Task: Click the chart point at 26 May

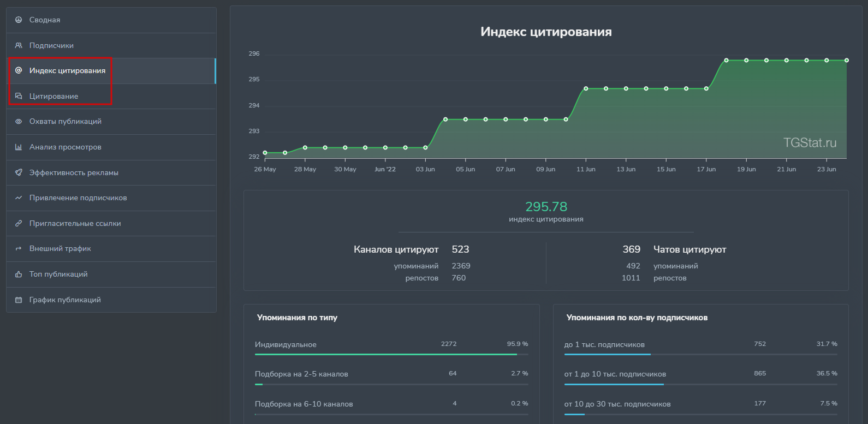Action: (265, 153)
